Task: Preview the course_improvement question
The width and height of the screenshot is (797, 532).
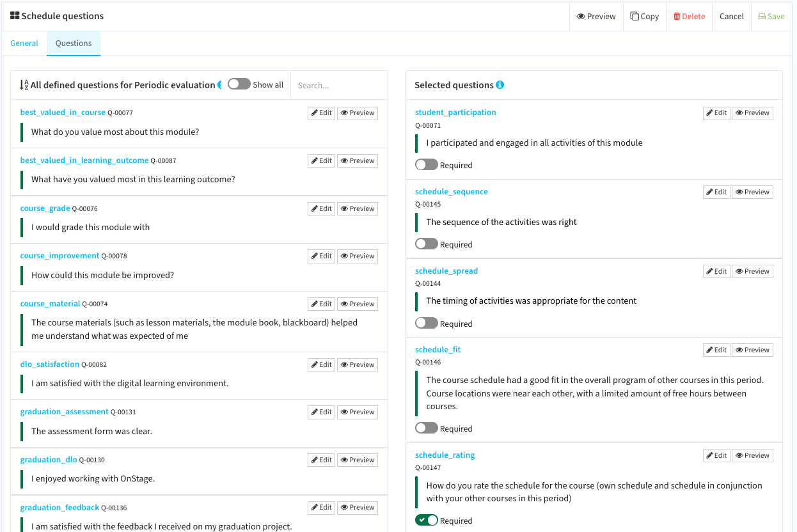Action: pyautogui.click(x=358, y=256)
